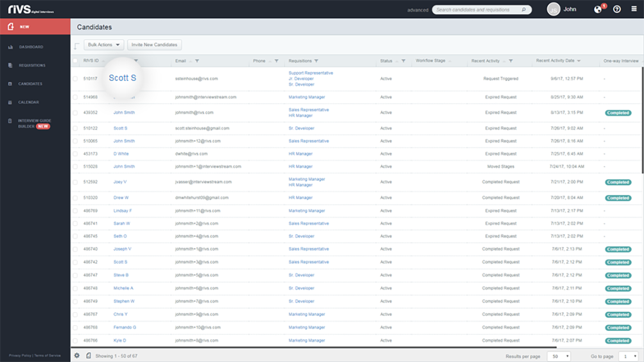Click the export document icon in footer
The image size is (644, 362).
coord(88,355)
